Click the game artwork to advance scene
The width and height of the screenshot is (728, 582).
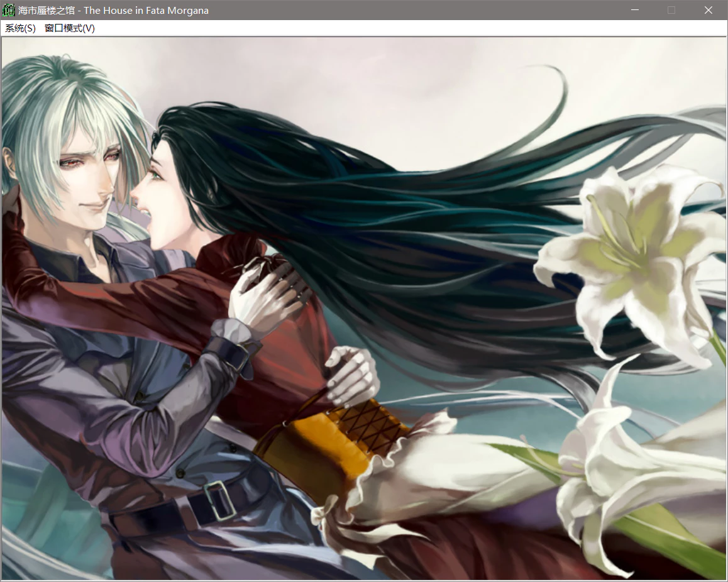pos(364,309)
